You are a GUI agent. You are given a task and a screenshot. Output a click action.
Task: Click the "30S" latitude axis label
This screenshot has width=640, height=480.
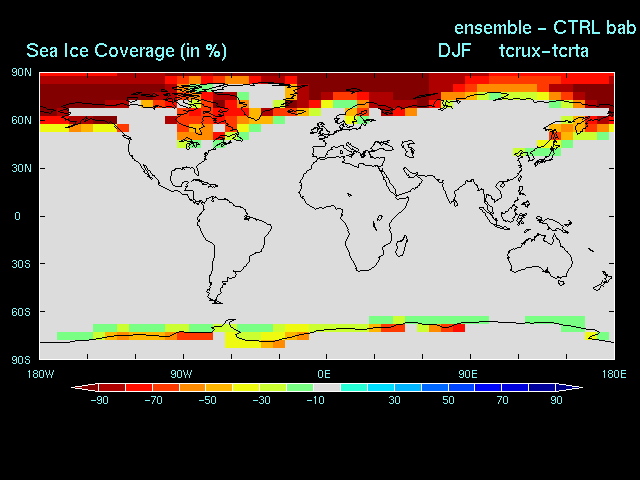(21, 264)
